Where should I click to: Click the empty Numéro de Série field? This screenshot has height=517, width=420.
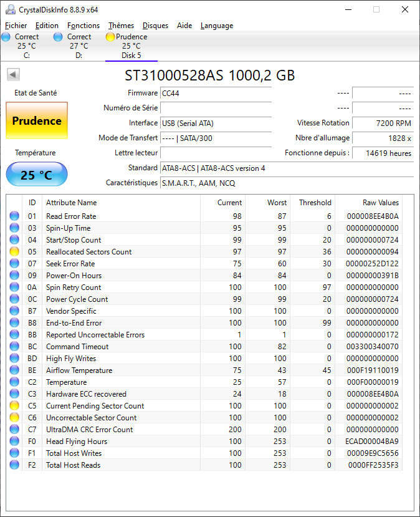216,108
